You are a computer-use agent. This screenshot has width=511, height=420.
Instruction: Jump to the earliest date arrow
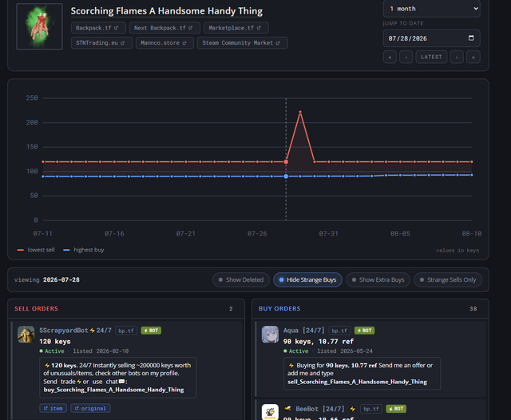click(x=390, y=57)
